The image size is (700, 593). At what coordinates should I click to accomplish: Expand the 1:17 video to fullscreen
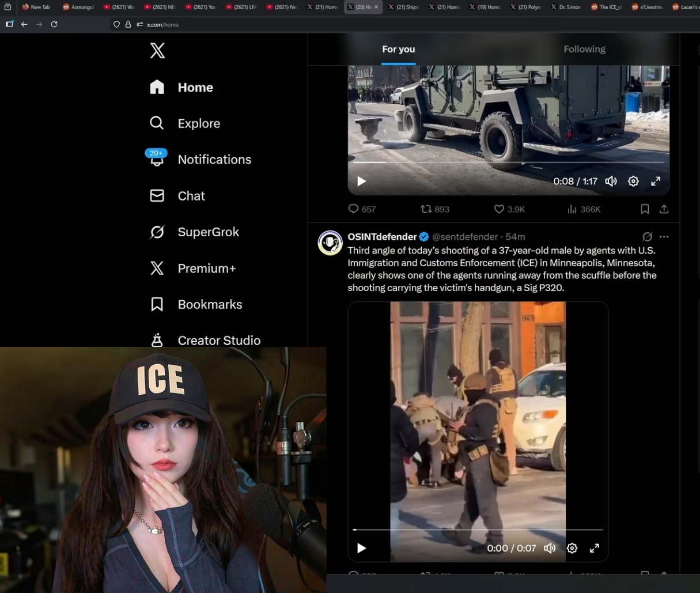pos(656,182)
